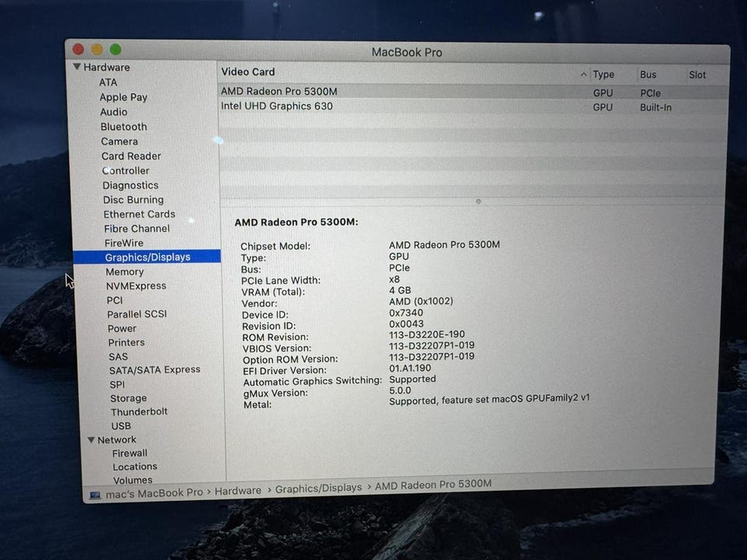The height and width of the screenshot is (560, 747).
Task: Click PCIe Lane Width x8 value
Action: pyautogui.click(x=395, y=279)
